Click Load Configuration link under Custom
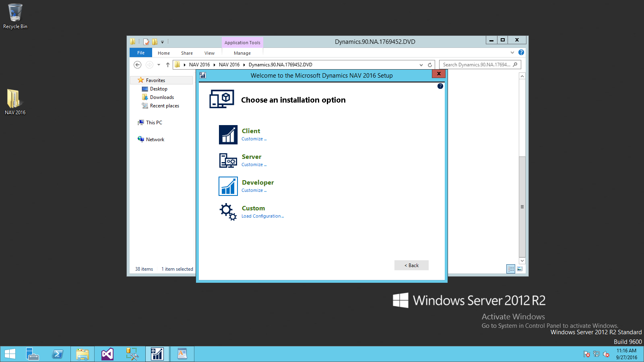 [x=262, y=216]
